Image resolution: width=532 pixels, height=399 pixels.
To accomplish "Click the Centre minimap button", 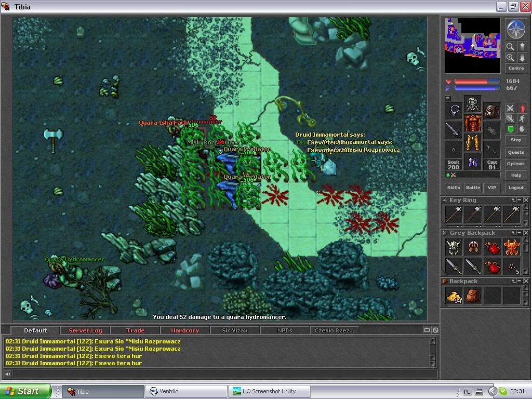I will point(516,68).
